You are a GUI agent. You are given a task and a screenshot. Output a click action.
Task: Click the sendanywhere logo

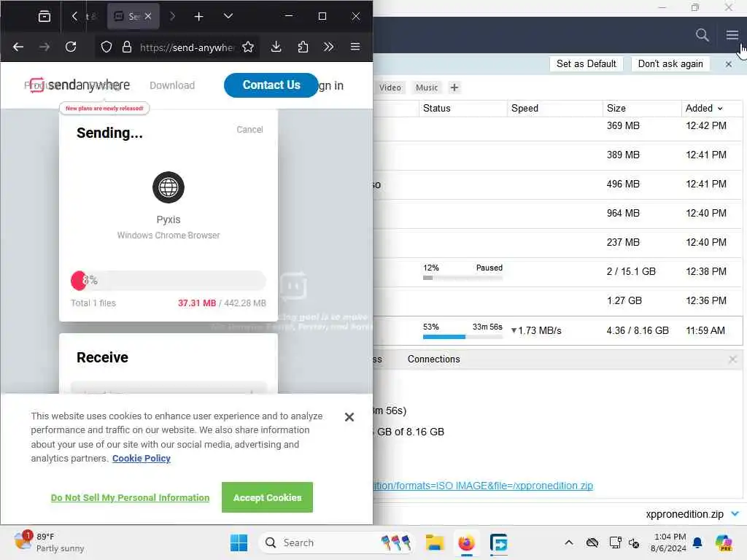(x=80, y=85)
